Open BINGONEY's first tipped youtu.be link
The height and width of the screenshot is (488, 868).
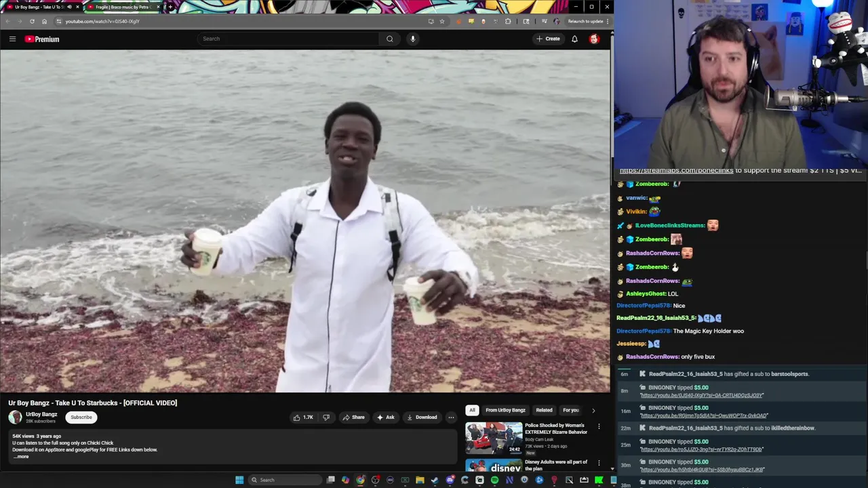tap(702, 395)
